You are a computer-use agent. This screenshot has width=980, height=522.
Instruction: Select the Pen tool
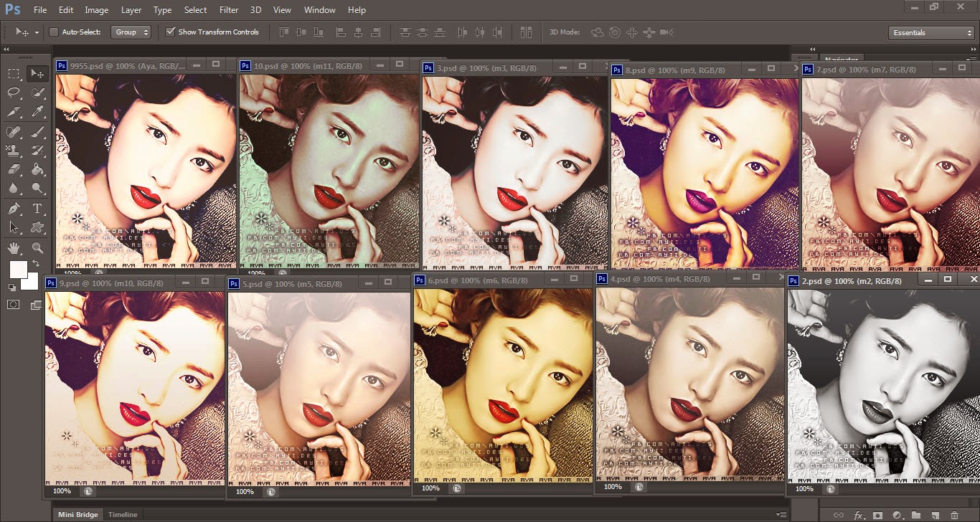pyautogui.click(x=14, y=209)
